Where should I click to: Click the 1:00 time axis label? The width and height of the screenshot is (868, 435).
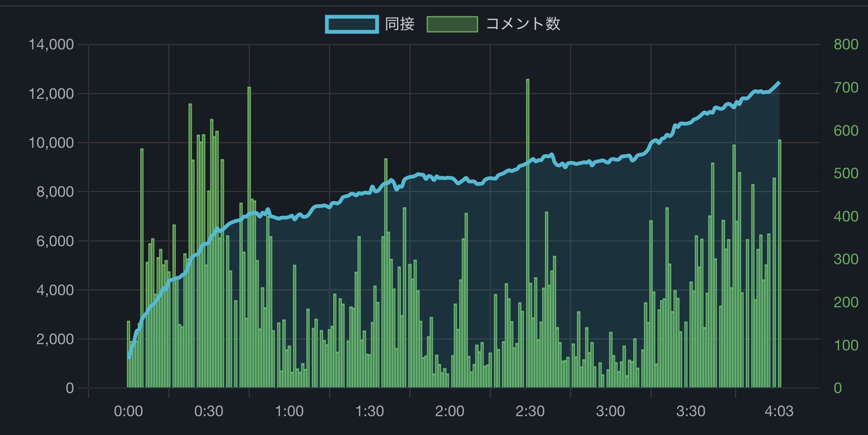click(289, 411)
